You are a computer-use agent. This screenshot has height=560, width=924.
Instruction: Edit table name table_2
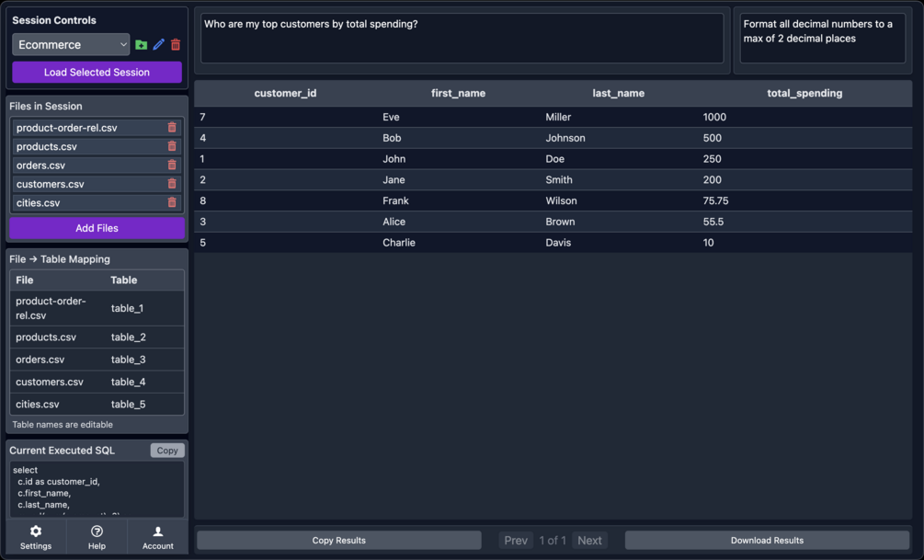pos(129,337)
